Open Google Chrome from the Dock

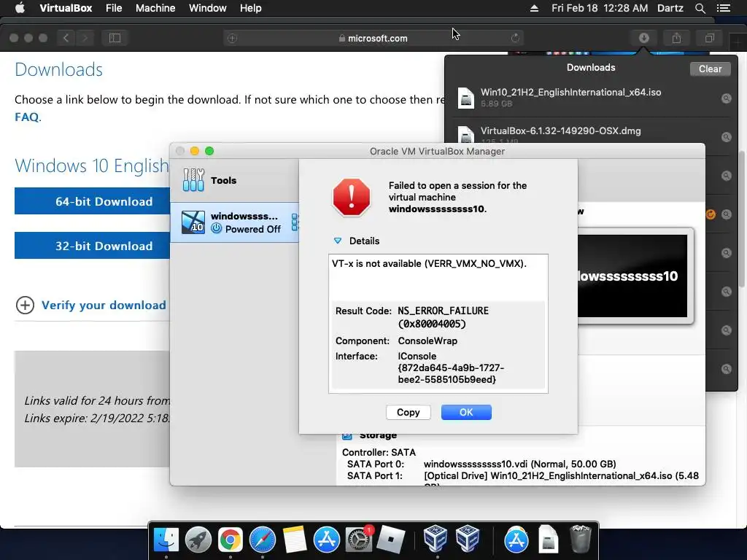pos(230,540)
